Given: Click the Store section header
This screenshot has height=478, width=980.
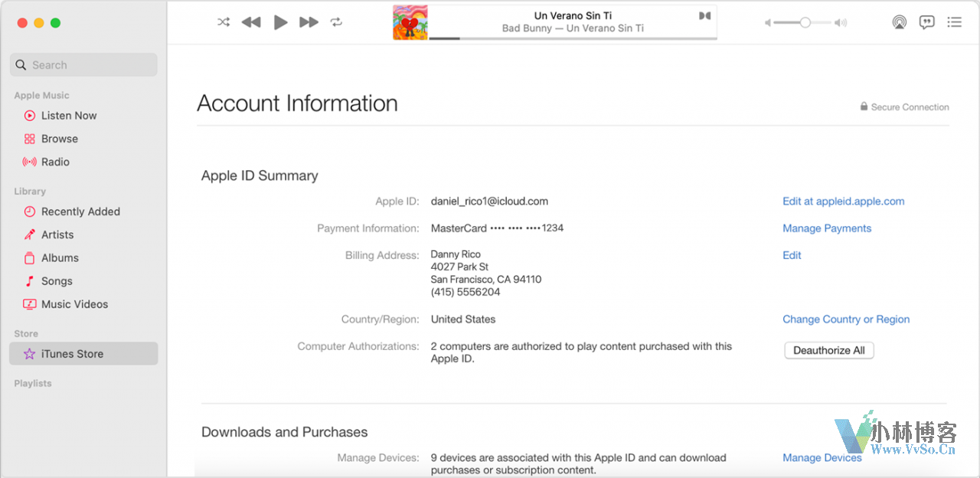Looking at the screenshot, I should tap(26, 333).
